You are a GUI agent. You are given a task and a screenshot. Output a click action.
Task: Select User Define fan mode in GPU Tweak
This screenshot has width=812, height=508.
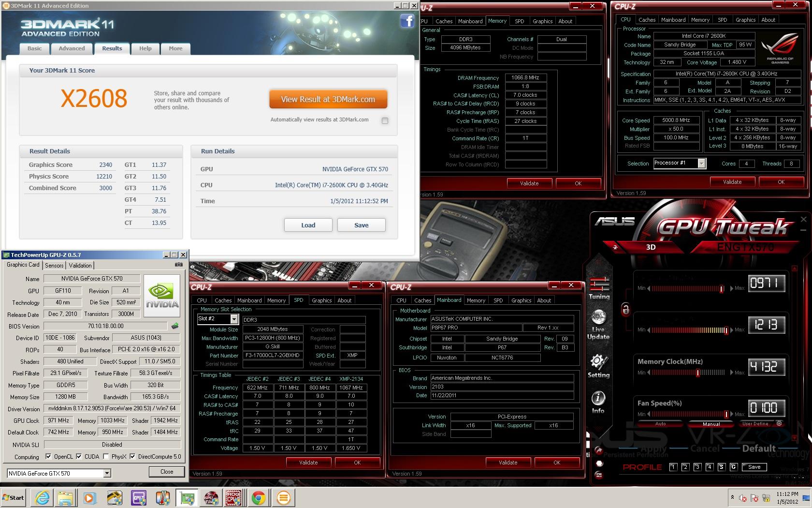click(x=755, y=424)
